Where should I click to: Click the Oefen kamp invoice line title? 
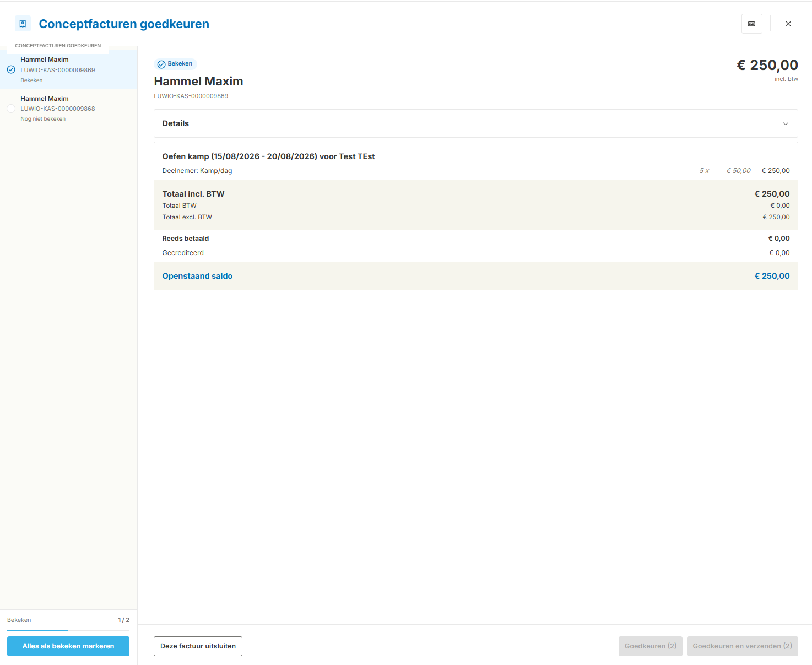pos(268,156)
